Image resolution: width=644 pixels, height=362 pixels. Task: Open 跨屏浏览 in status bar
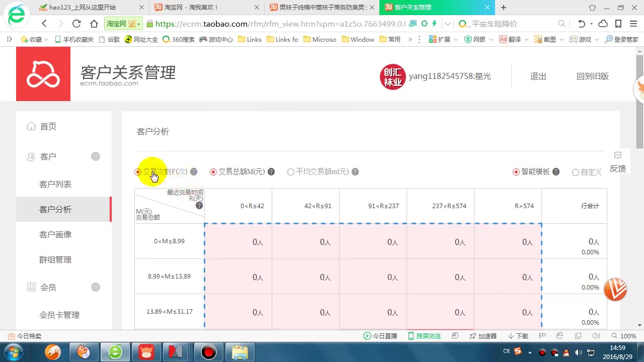pyautogui.click(x=424, y=336)
